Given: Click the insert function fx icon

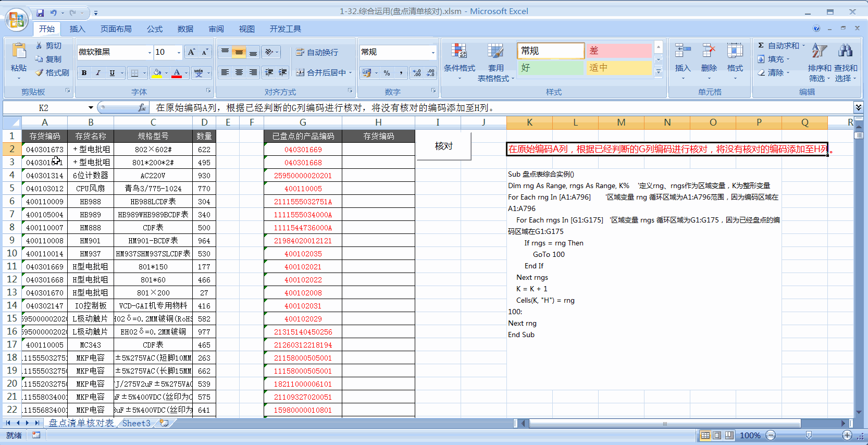Looking at the screenshot, I should 142,108.
